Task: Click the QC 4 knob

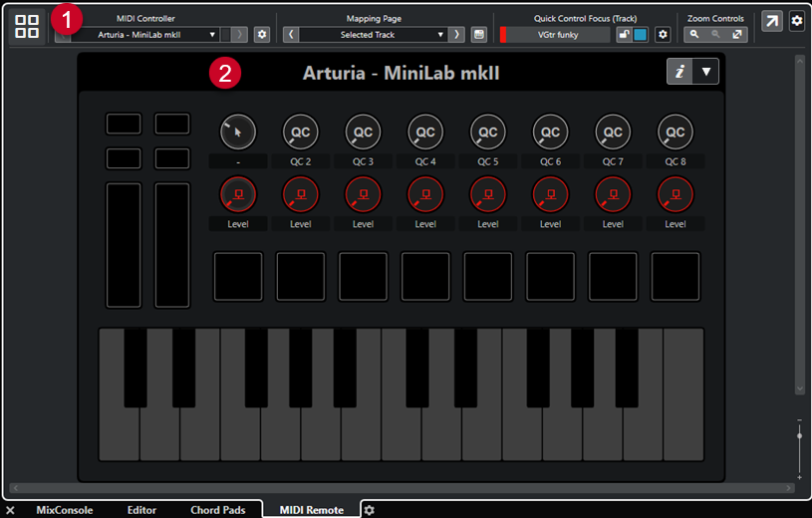Action: click(425, 130)
